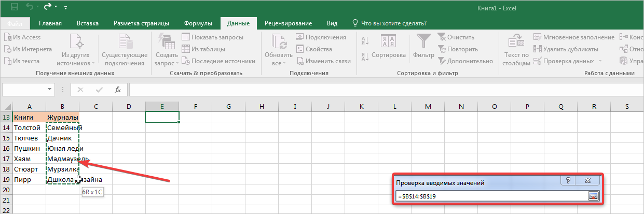Image resolution: width=644 pixels, height=214 pixels.
Task: Click Text to Columns icon
Action: (x=516, y=50)
